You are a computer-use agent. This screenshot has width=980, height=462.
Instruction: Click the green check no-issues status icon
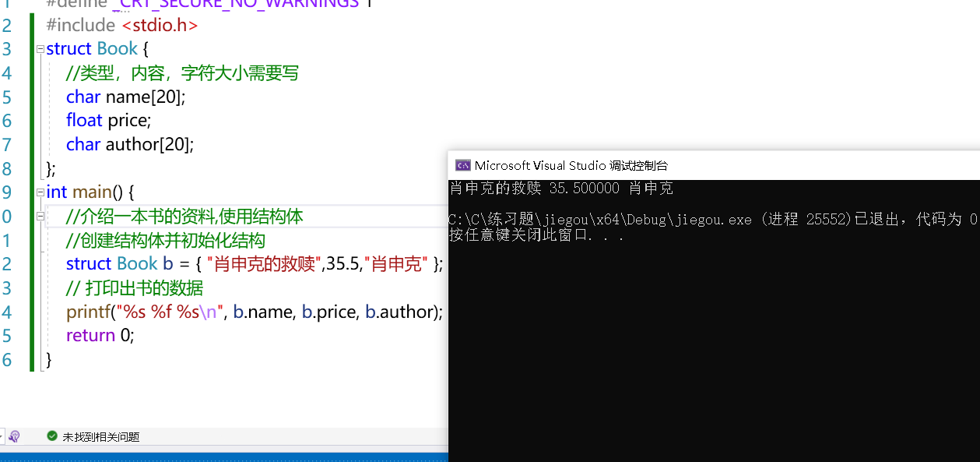click(x=52, y=436)
